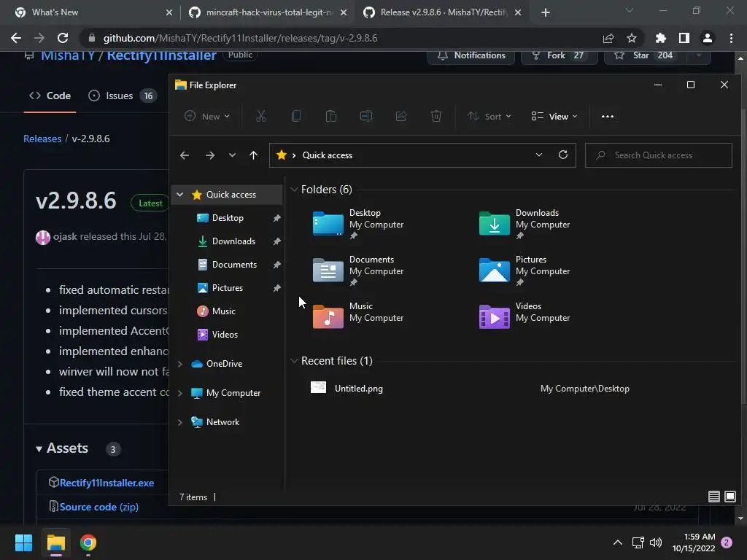Click the Chrome address bar URL
The height and width of the screenshot is (560, 747).
tap(240, 38)
